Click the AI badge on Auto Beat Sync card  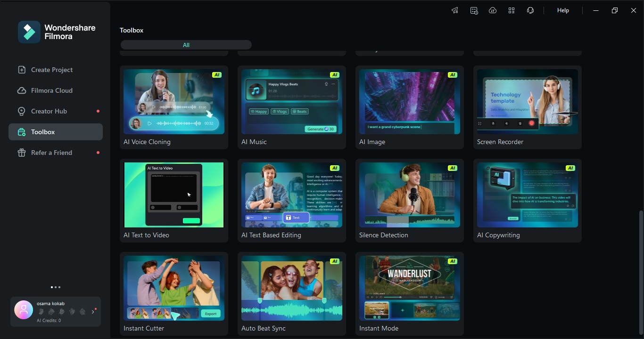[x=335, y=261]
